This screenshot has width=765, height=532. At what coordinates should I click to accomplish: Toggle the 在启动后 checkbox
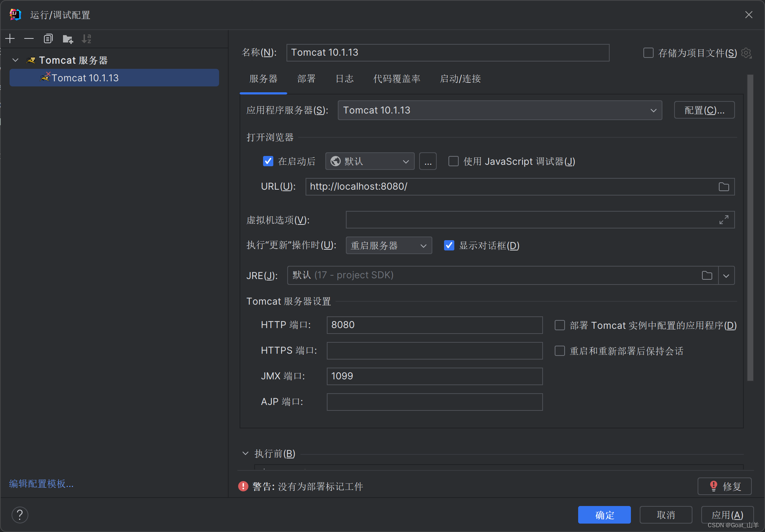click(268, 161)
